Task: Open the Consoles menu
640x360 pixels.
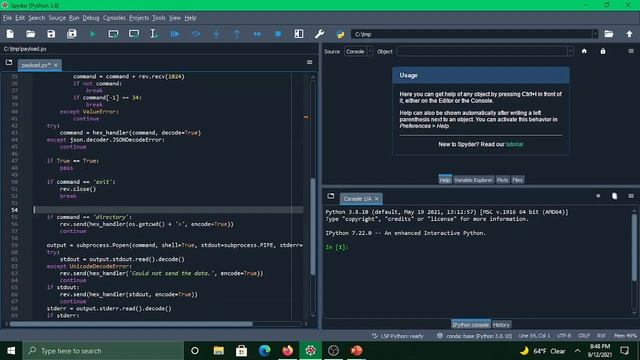Action: click(x=114, y=18)
